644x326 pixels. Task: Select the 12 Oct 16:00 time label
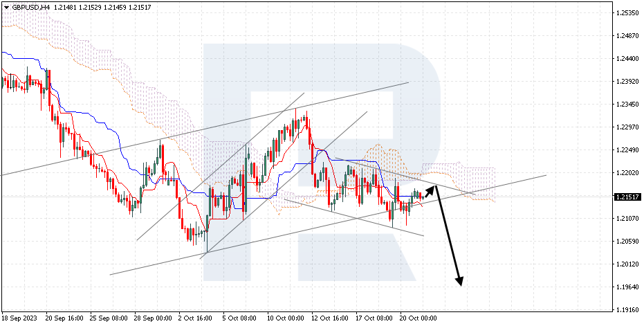330,318
